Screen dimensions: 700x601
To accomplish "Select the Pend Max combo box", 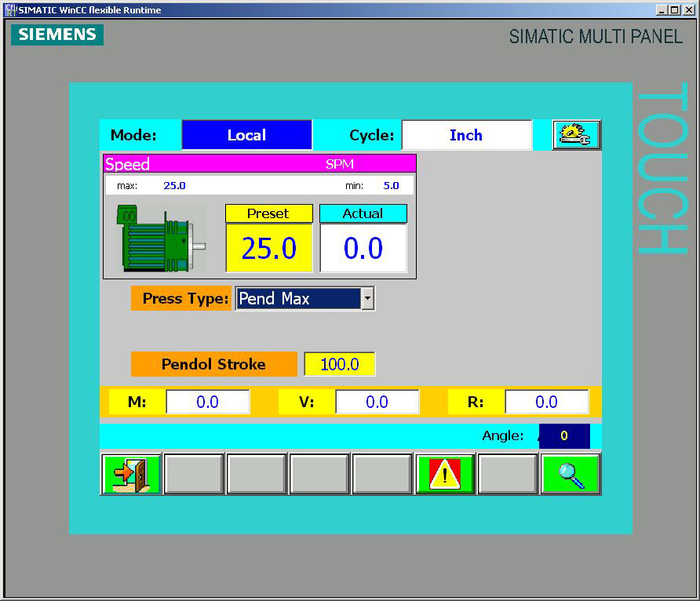I will 305,298.
